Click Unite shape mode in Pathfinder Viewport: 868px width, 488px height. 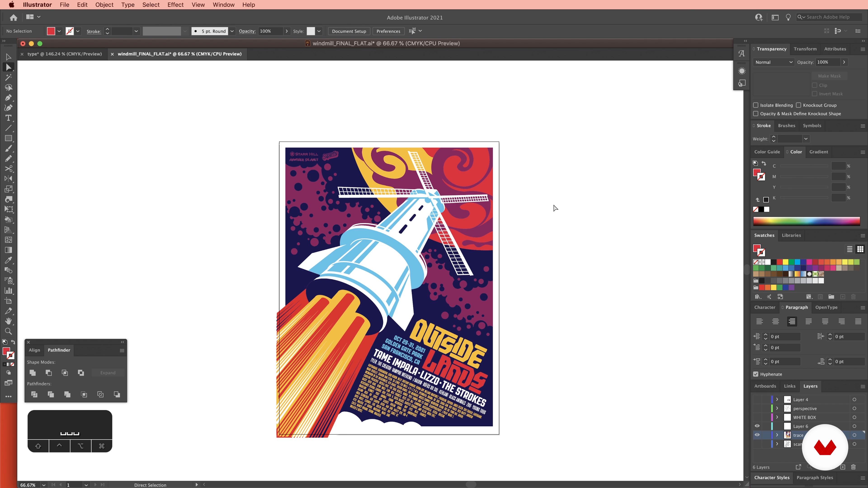pos(33,373)
